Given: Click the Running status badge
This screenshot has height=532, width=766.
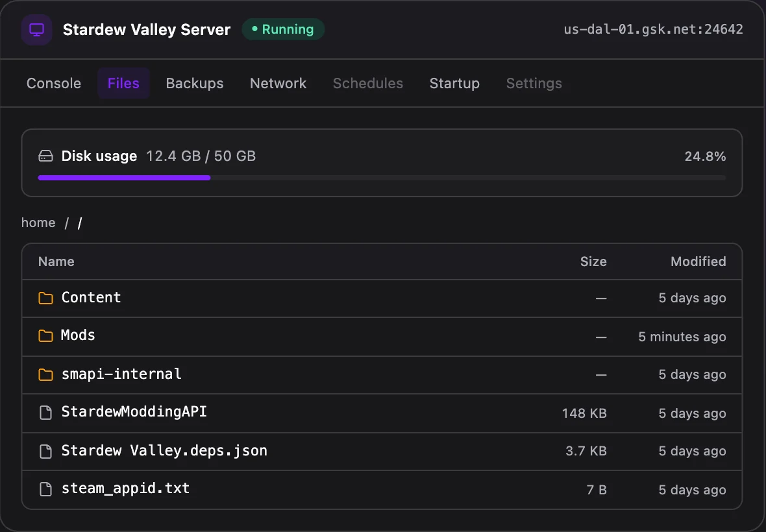Looking at the screenshot, I should 283,29.
